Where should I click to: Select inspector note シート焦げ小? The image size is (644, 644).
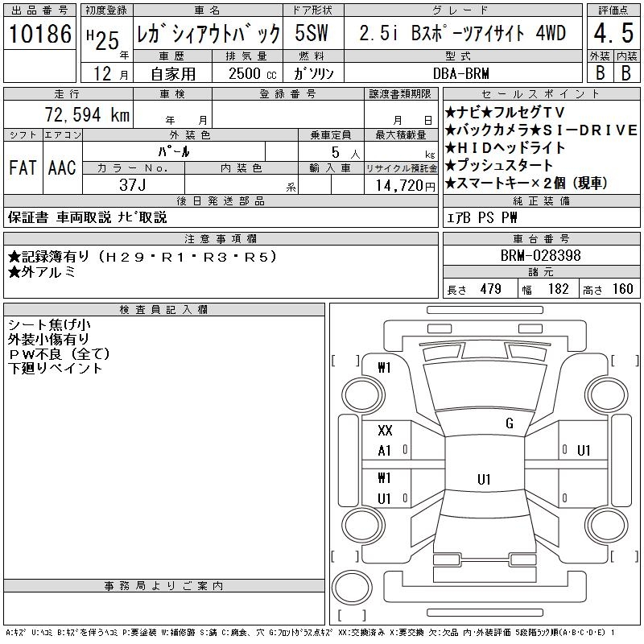[49, 325]
